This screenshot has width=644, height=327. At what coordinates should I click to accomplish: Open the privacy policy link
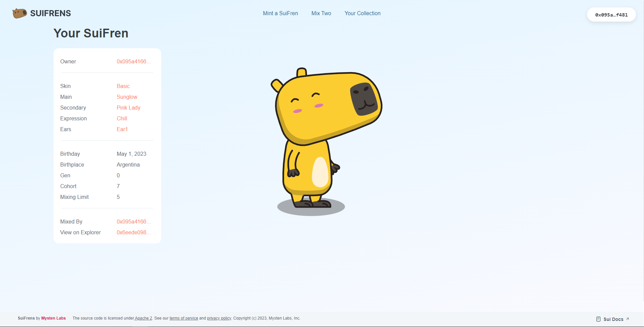pos(219,318)
